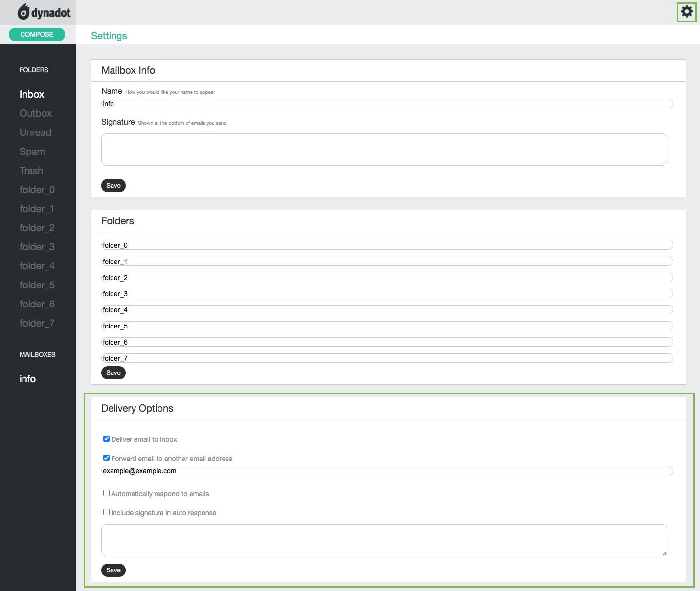Click the Dynadot logo
Screen dimensions: 700x591
[x=43, y=12]
